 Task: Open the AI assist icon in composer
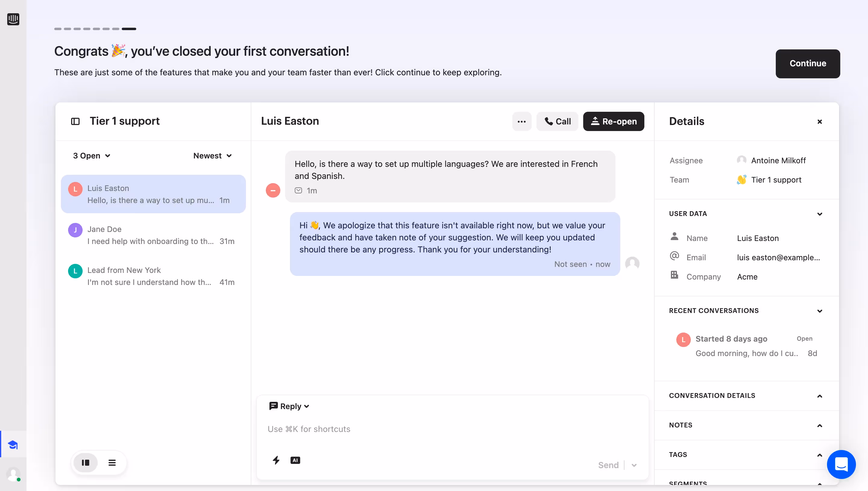click(295, 460)
